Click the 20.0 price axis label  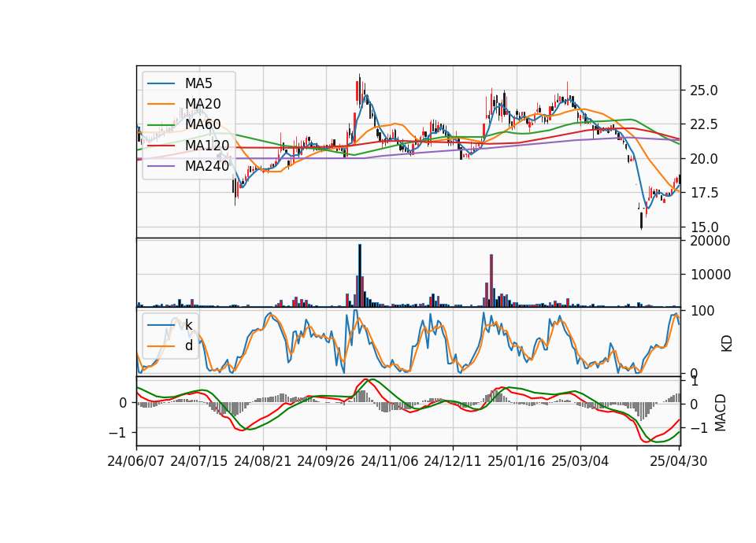[x=704, y=159]
